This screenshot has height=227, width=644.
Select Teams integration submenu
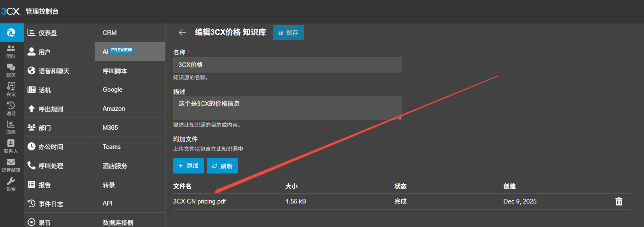(x=130, y=147)
